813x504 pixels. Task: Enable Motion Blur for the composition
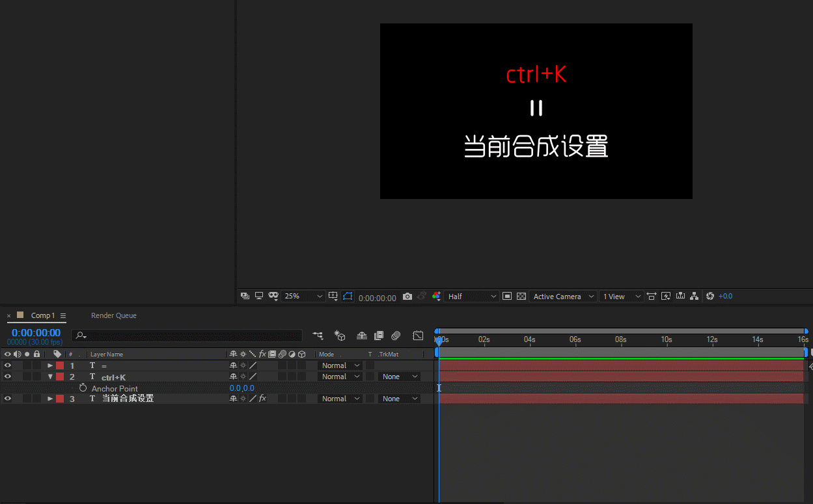(396, 336)
